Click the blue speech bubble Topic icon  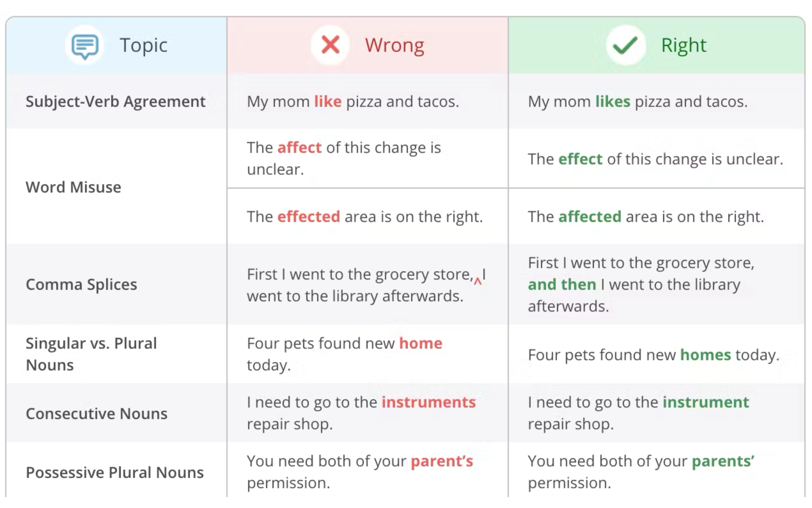[x=85, y=46]
